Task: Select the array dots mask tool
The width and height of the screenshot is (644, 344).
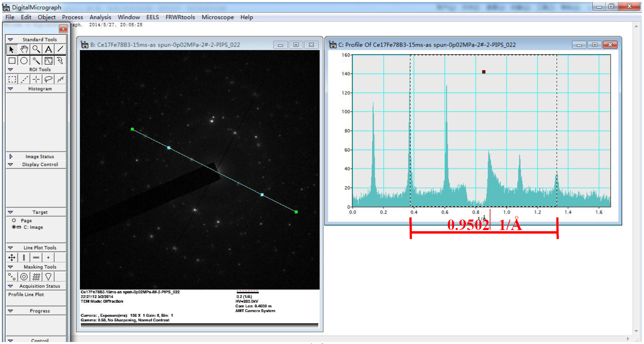Action: [x=36, y=277]
